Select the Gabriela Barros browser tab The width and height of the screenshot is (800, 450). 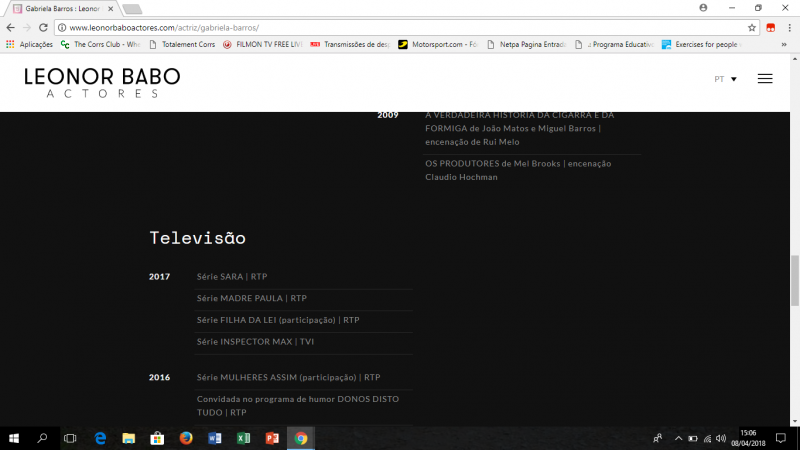tap(62, 9)
